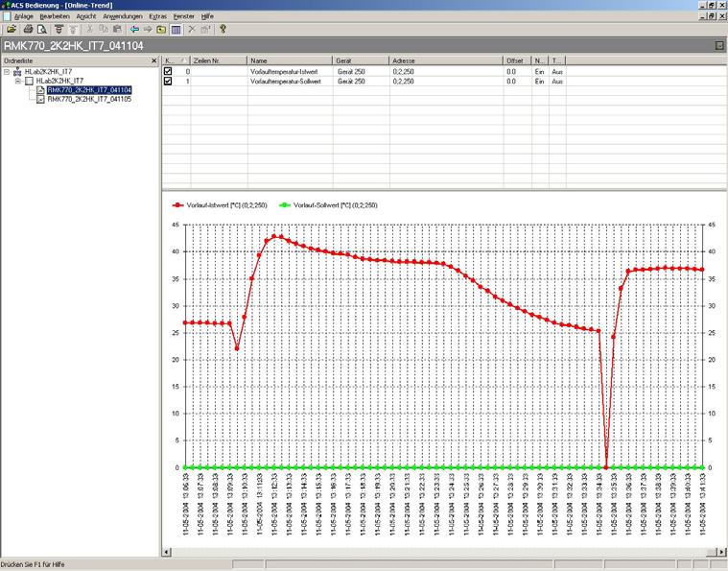Click the Copy toolbar icon
728x571 pixels.
pyautogui.click(x=104, y=30)
